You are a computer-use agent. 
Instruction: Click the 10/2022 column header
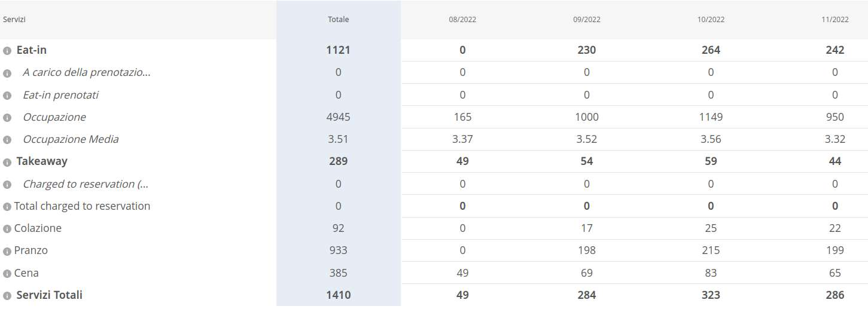pos(711,19)
